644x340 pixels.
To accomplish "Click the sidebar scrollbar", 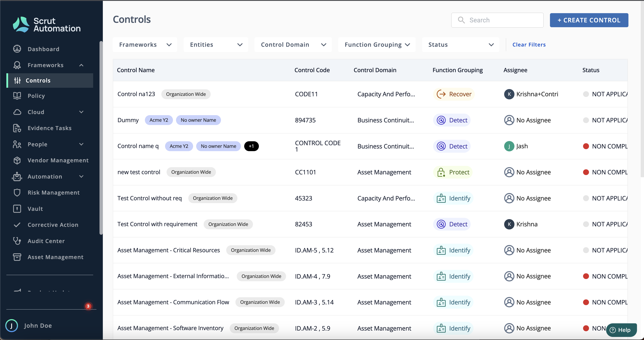I will click(x=101, y=138).
